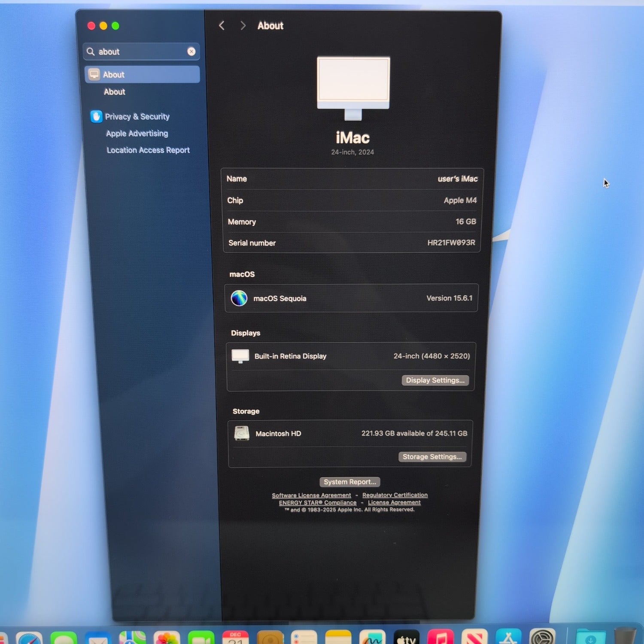Click the Macintosh HD drive icon

point(242,434)
